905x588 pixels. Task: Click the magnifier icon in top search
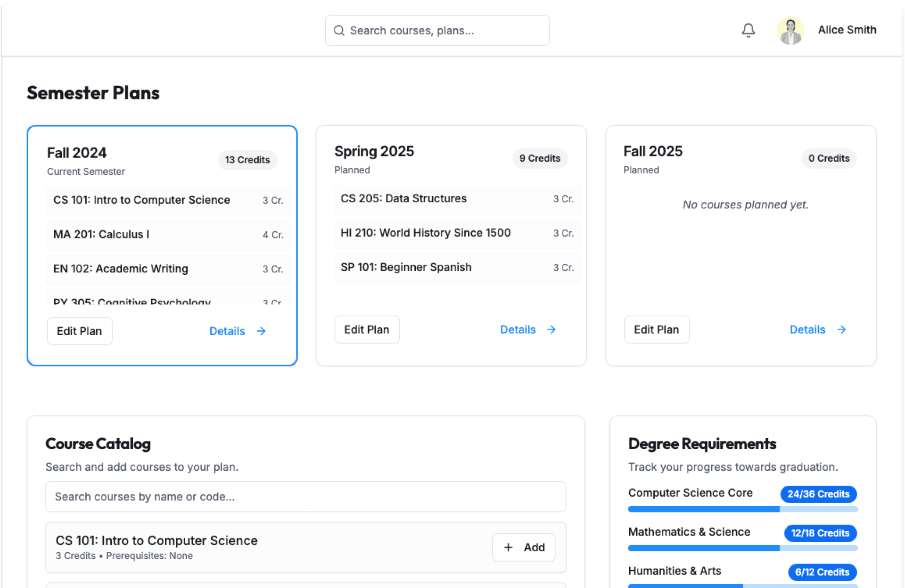[x=339, y=31]
